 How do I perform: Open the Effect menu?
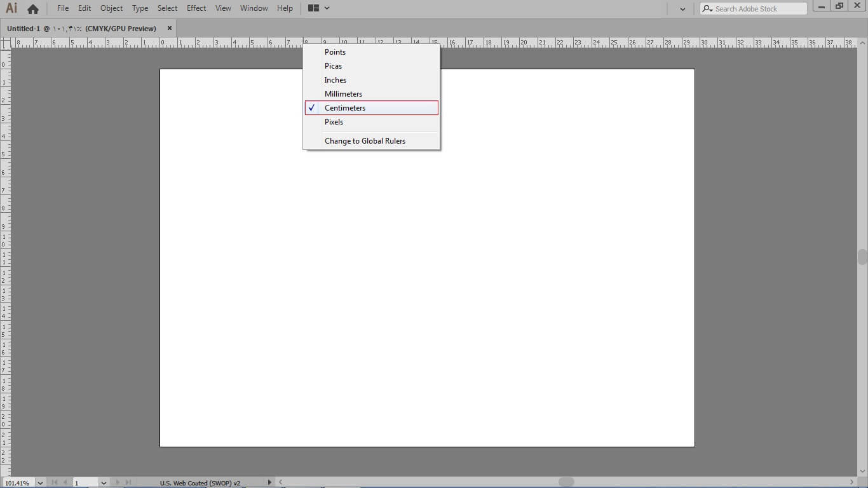point(196,8)
